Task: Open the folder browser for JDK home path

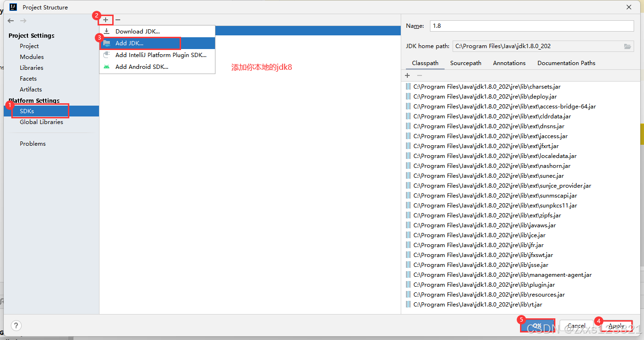Action: pyautogui.click(x=627, y=46)
